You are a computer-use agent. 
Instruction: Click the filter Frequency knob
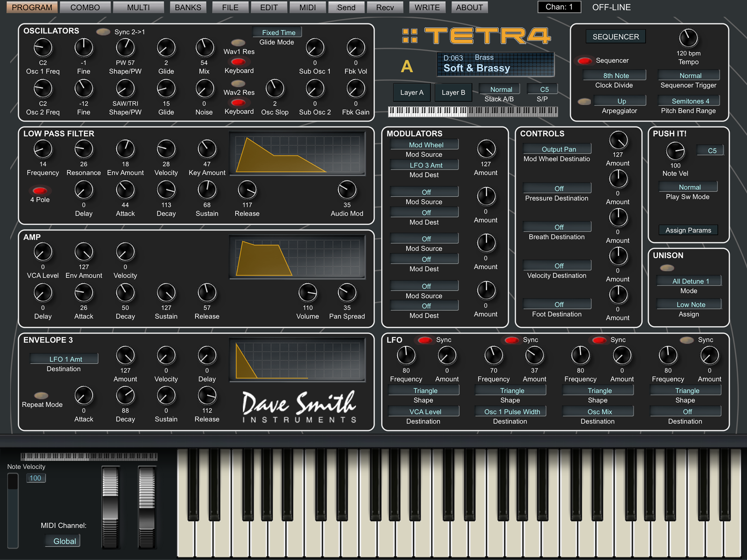click(43, 149)
